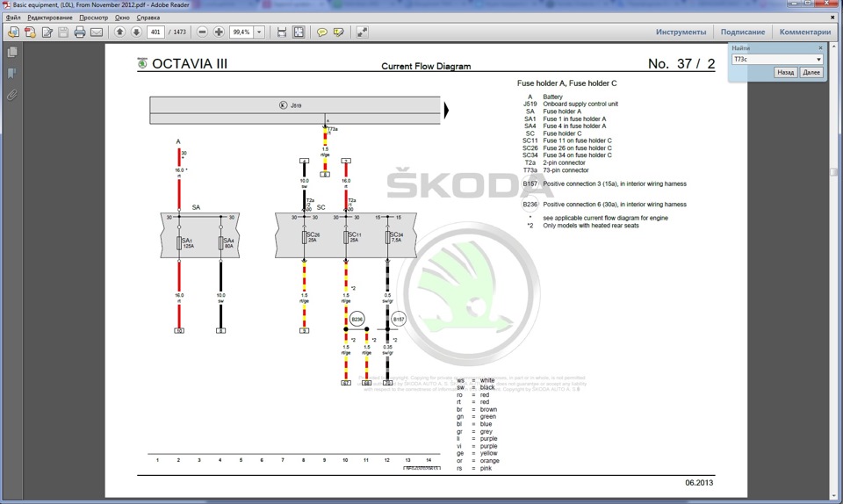Image resolution: width=843 pixels, height=504 pixels.
Task: Click the B236 connection circle in diagram
Action: click(357, 319)
